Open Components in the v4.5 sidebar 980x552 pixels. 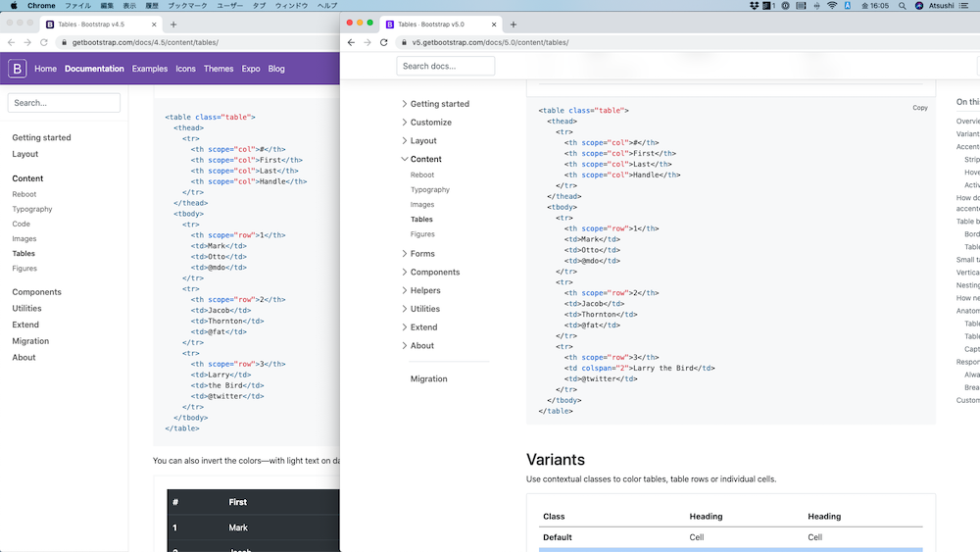click(36, 292)
